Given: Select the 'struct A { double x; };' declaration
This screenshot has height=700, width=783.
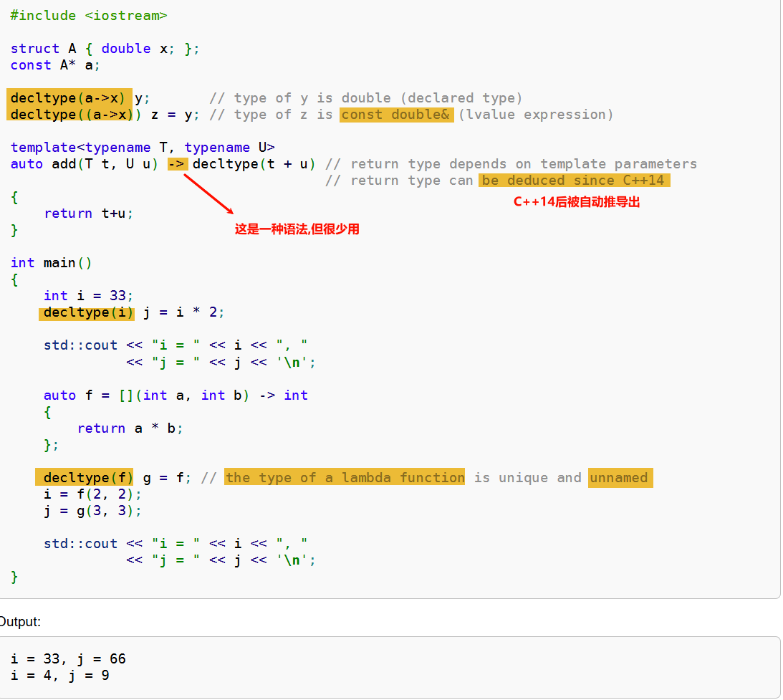Looking at the screenshot, I should tap(105, 49).
